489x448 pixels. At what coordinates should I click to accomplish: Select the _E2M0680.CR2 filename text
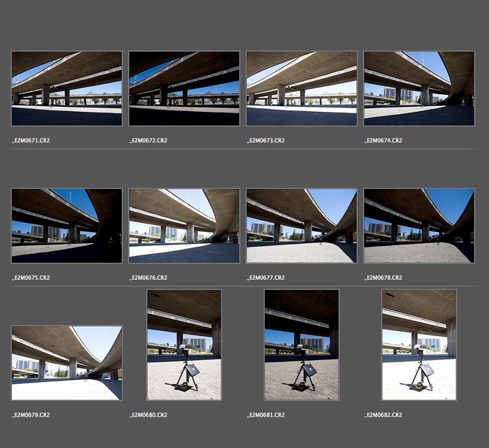pyautogui.click(x=149, y=415)
